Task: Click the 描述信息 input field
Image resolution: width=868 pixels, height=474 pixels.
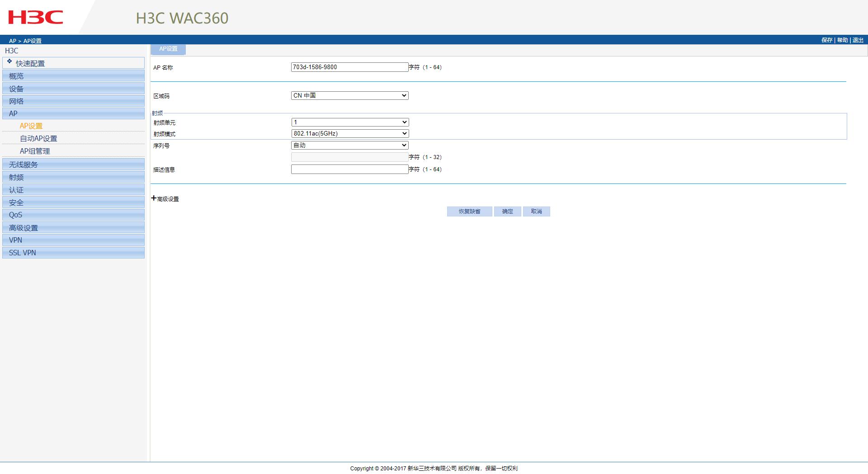Action: coord(350,169)
